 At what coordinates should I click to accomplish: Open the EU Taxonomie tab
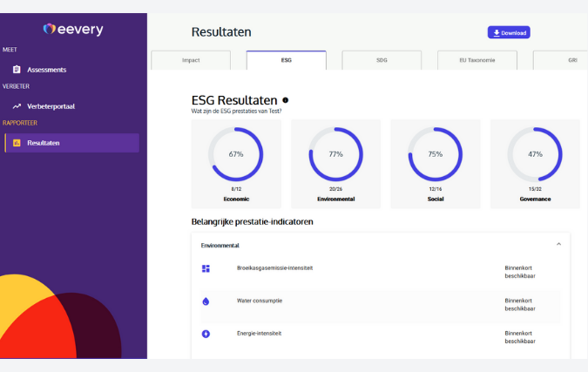[476, 60]
